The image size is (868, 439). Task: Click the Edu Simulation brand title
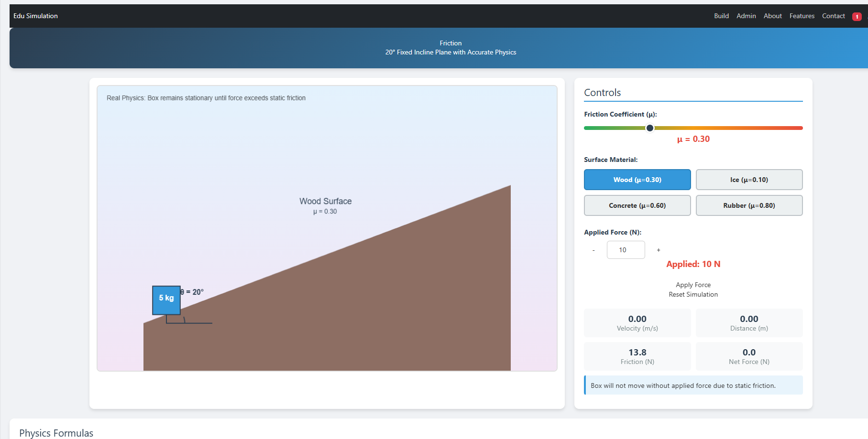35,16
